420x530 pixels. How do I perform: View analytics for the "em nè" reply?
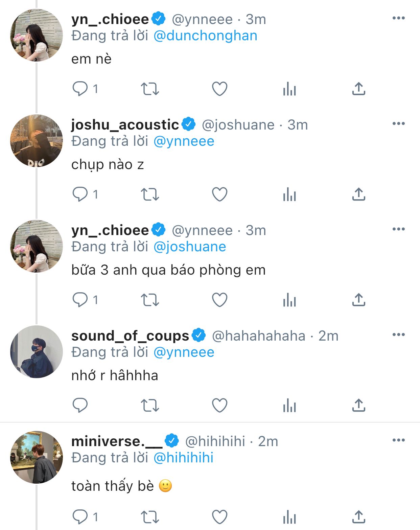289,89
